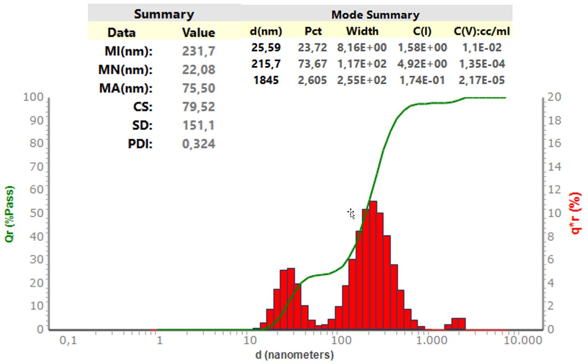This screenshot has height=364, width=588.
Task: Click the d (nanometers) x-axis title
Action: (x=294, y=354)
